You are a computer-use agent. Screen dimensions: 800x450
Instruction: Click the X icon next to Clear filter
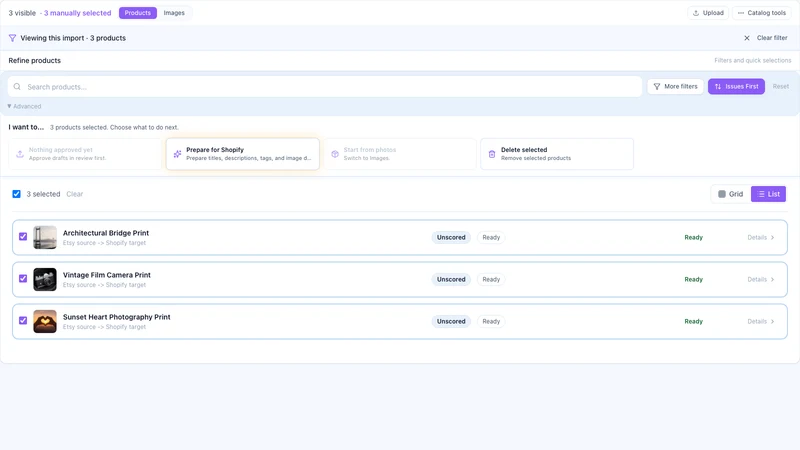coord(747,38)
